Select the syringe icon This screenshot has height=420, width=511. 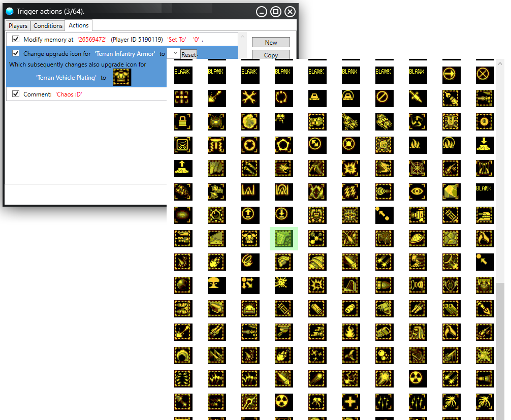point(418,98)
